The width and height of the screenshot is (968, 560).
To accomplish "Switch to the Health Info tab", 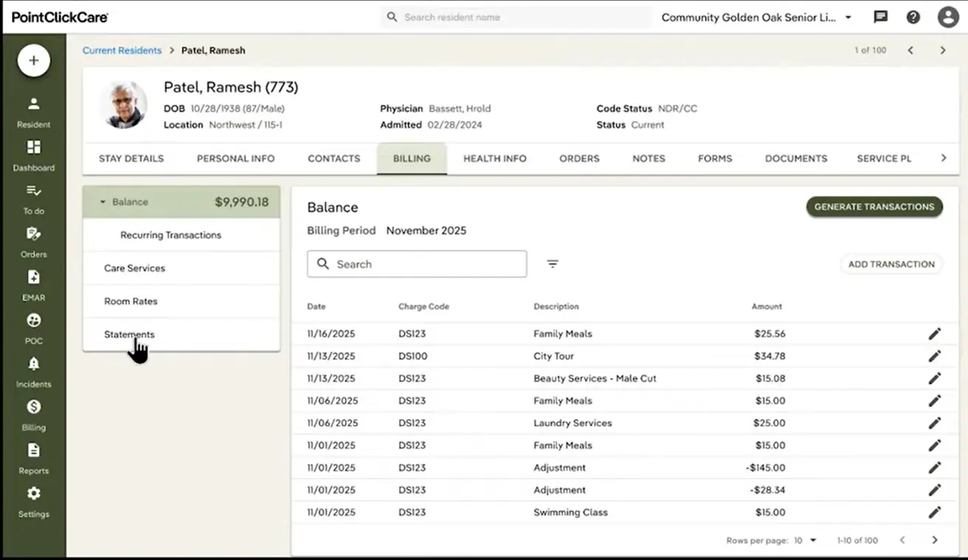I will pyautogui.click(x=495, y=158).
